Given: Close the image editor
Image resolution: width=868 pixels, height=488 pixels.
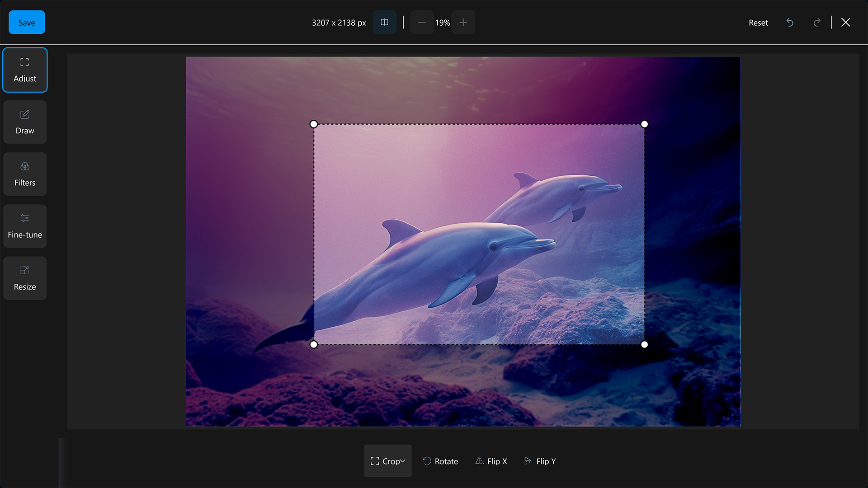Looking at the screenshot, I should pyautogui.click(x=845, y=23).
